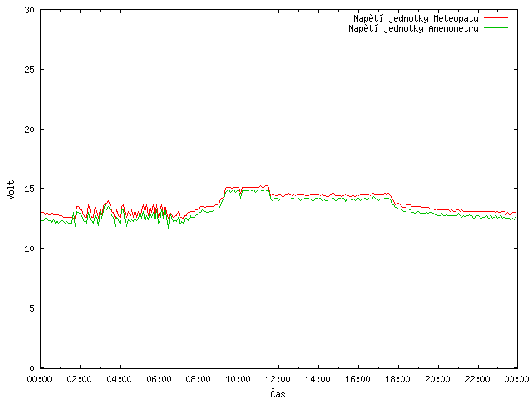
Task: Click the red legend line sample for Meteopatu
Action: [x=495, y=18]
